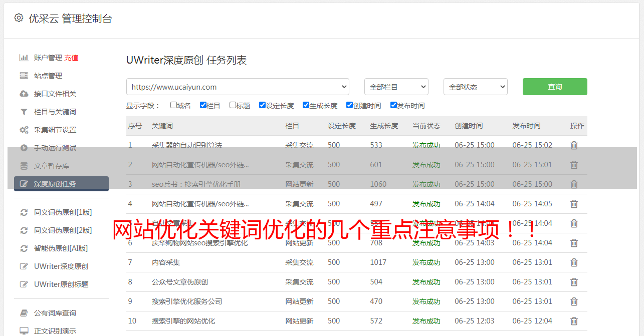Click 发布时间 cell 06-25 15:02
Image resolution: width=644 pixels, height=336 pixels.
tap(532, 145)
